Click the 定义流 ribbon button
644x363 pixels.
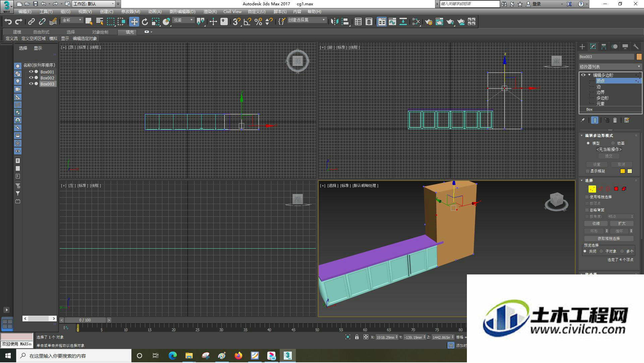12,39
